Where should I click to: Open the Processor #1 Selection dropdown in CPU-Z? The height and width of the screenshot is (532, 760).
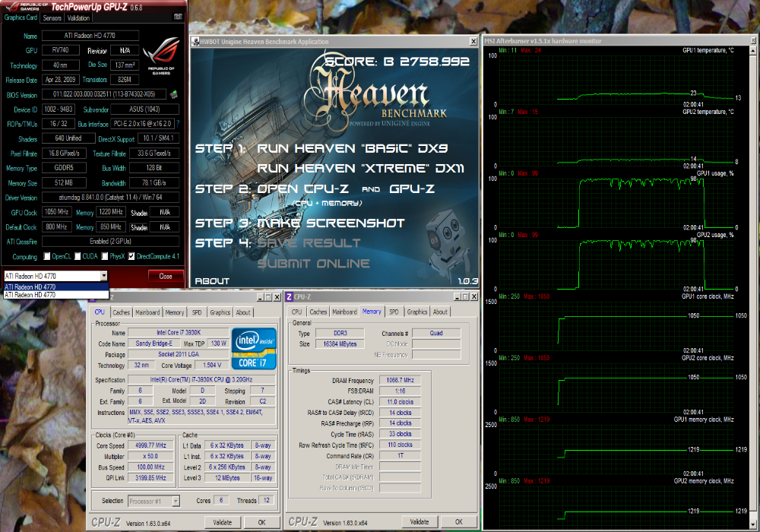pos(176,502)
